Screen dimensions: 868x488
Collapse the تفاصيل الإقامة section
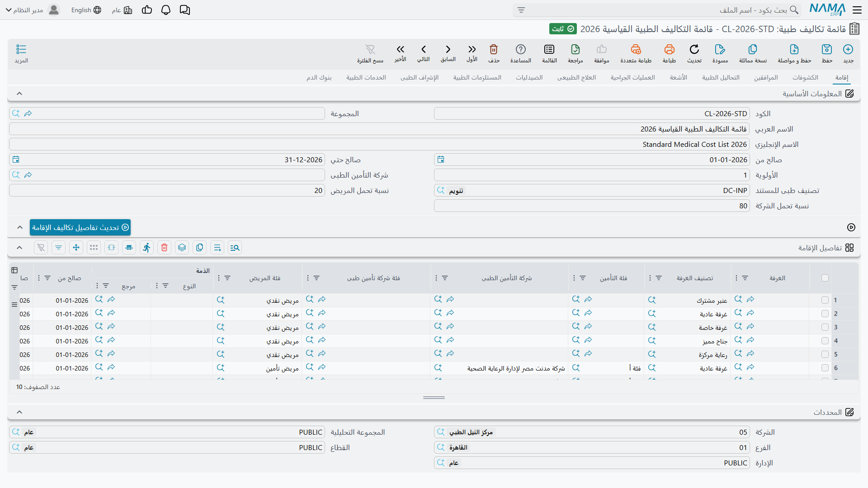coord(19,248)
